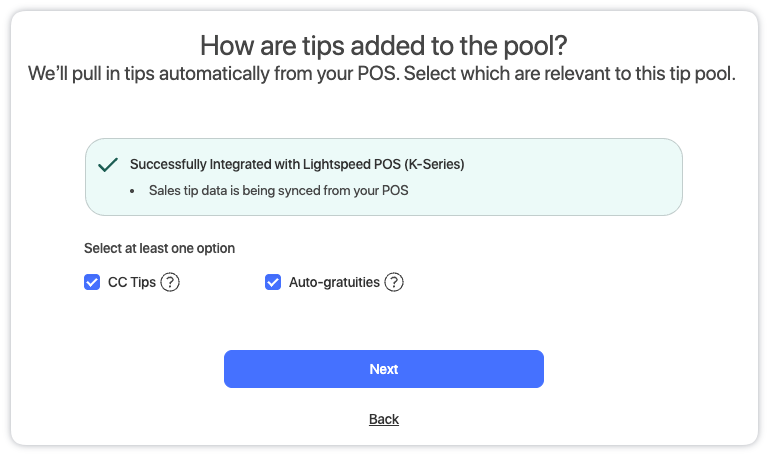The image size is (769, 456).
Task: Open the Auto-gratuities help question mark
Action: [394, 283]
